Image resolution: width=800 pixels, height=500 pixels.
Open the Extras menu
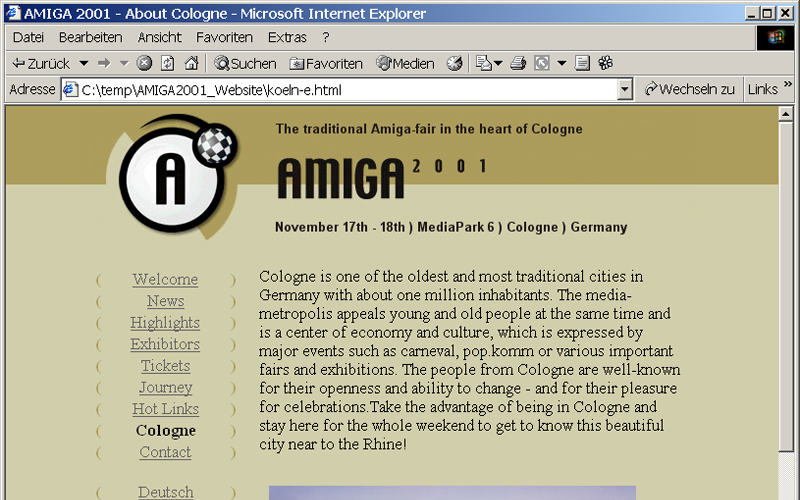click(x=287, y=37)
